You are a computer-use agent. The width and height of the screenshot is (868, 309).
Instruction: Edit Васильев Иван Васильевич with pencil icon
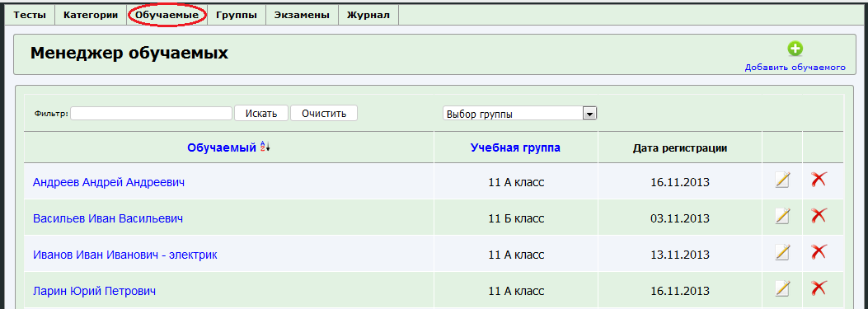[782, 216]
